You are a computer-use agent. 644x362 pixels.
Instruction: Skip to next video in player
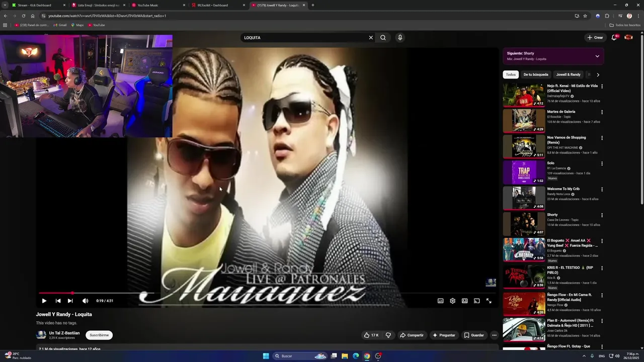70,301
